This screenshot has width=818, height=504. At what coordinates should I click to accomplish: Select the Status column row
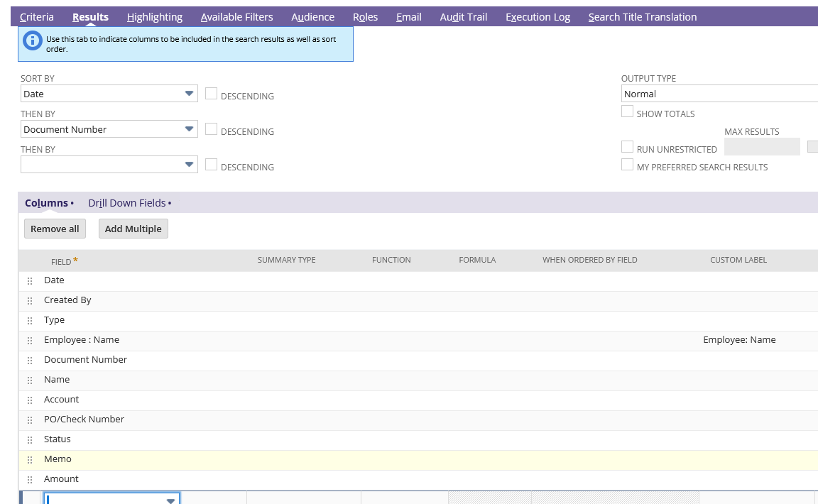point(418,439)
